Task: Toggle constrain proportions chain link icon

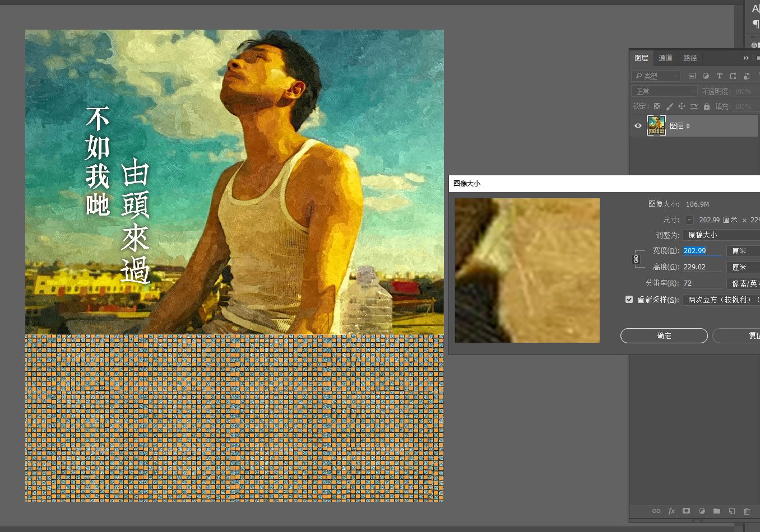Action: [636, 259]
